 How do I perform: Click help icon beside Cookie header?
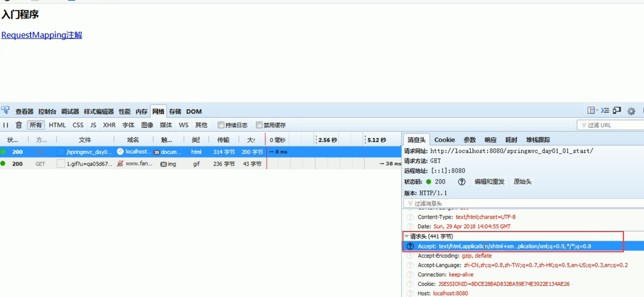[410, 284]
